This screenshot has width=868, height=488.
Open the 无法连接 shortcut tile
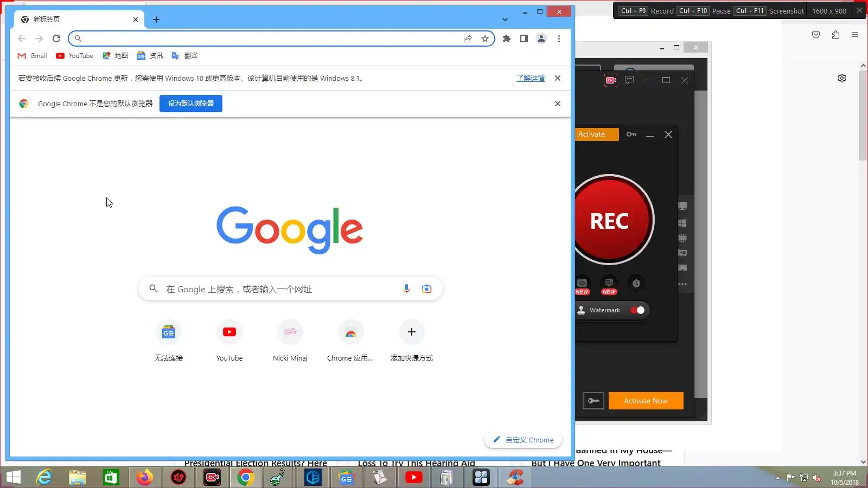(x=169, y=341)
